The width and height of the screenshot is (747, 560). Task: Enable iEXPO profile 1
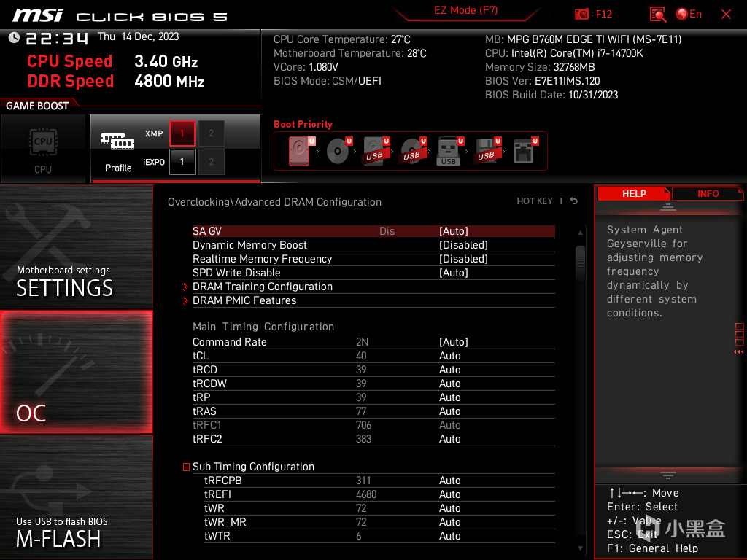[182, 162]
